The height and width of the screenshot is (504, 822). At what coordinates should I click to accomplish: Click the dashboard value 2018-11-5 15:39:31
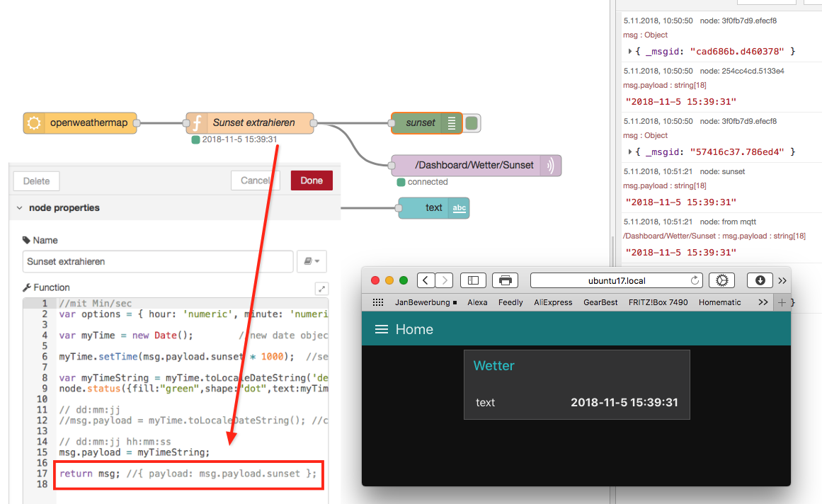pos(624,402)
